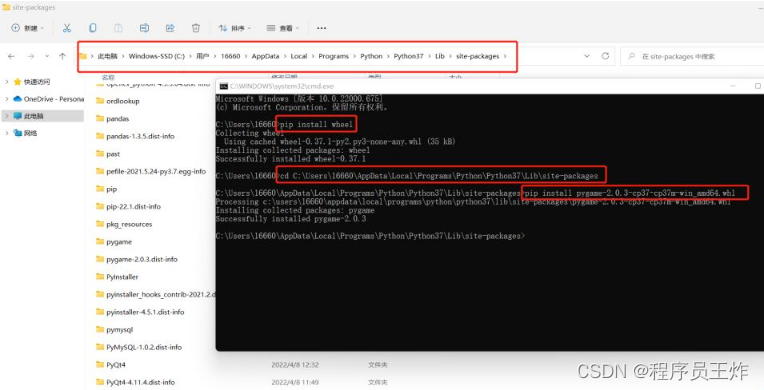Click 此电脑 in the address breadcrumb
764x390 pixels.
click(x=107, y=57)
